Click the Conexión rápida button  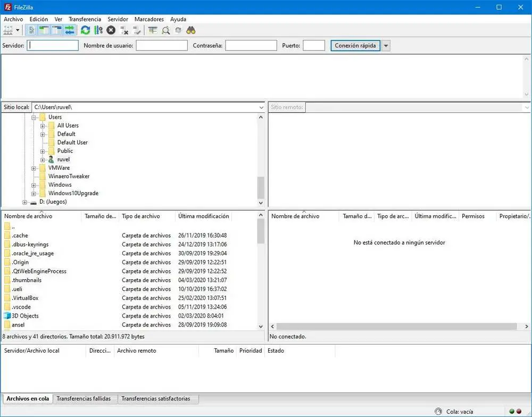[x=355, y=45]
